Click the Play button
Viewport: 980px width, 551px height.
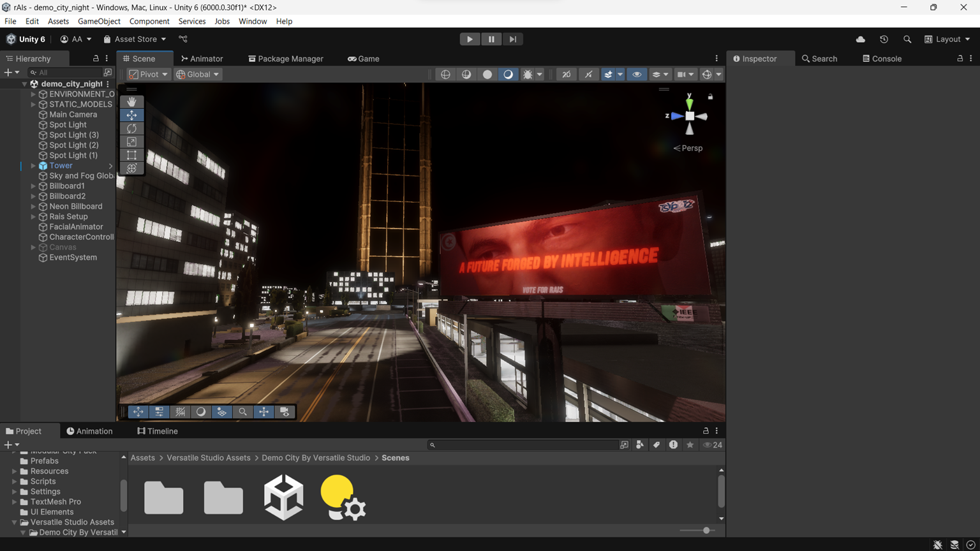click(470, 40)
